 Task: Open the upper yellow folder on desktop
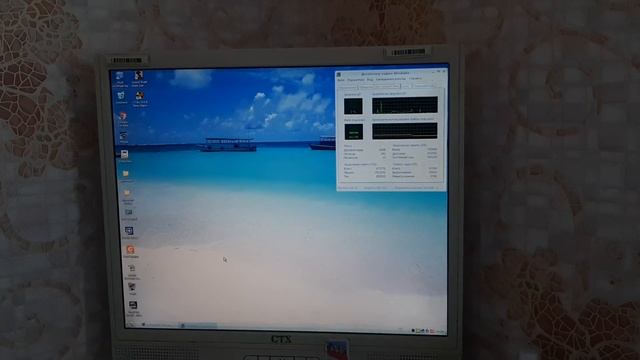126,174
